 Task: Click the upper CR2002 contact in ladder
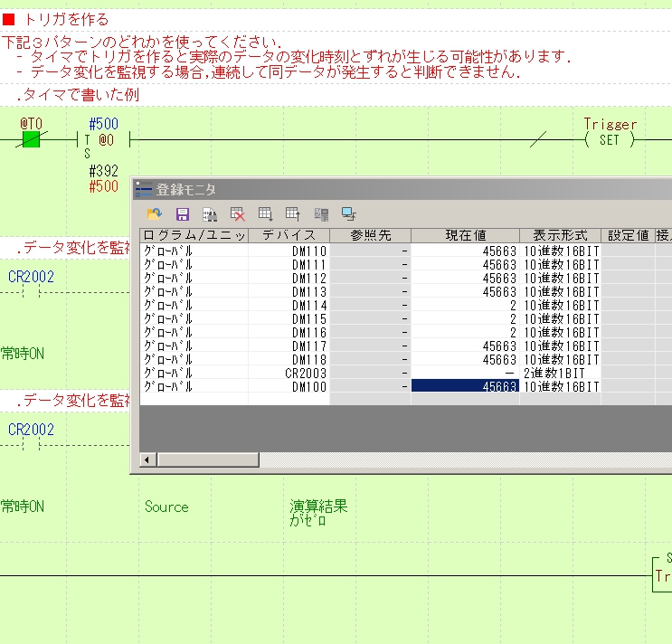31,293
